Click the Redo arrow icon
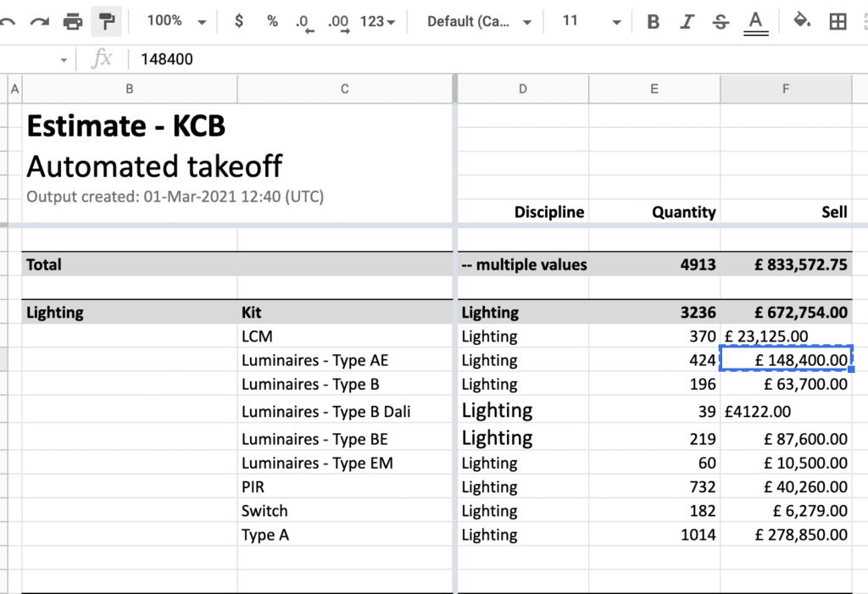This screenshot has width=868, height=594. tap(39, 21)
